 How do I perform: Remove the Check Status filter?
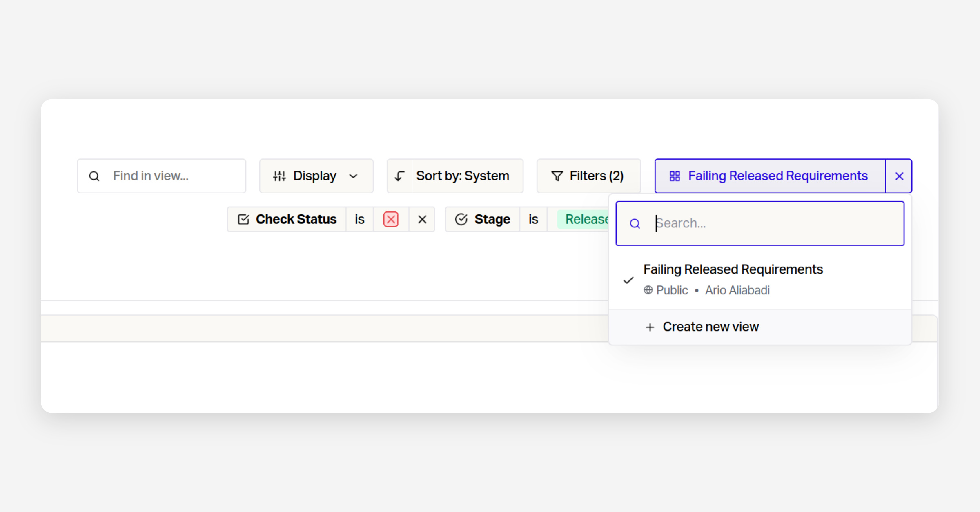[422, 219]
